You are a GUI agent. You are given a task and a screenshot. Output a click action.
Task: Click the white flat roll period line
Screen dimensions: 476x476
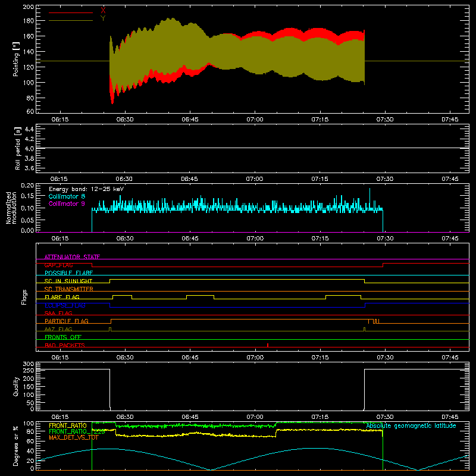tap(252, 148)
